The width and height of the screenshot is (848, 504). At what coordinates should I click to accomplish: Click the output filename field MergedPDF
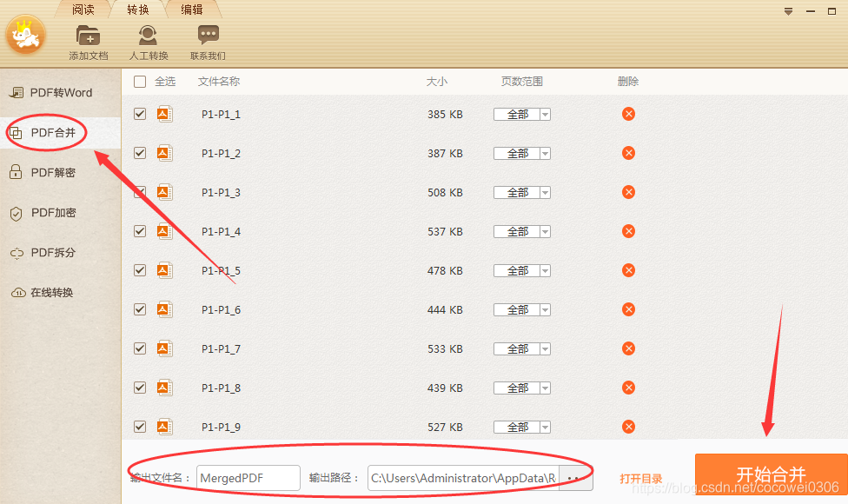click(248, 478)
